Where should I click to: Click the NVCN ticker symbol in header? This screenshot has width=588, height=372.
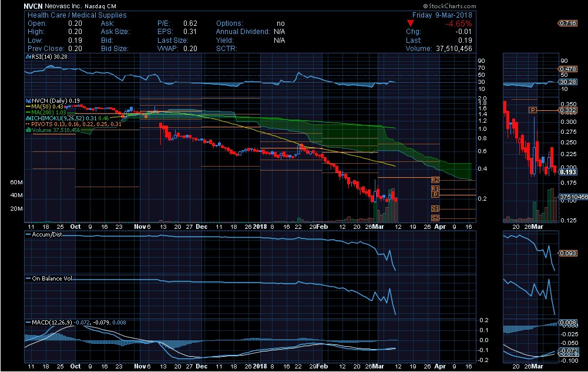click(33, 6)
